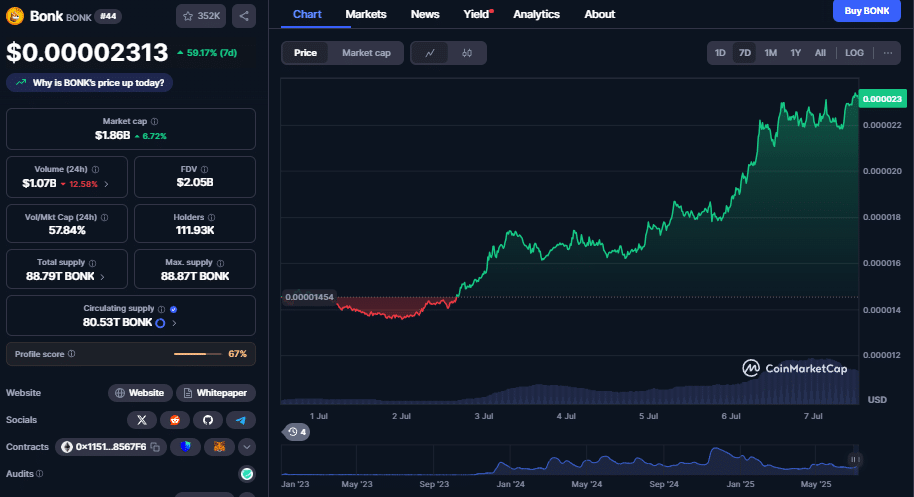Copy the contract address 0x1151...8567F6
The image size is (914, 497).
tap(155, 447)
